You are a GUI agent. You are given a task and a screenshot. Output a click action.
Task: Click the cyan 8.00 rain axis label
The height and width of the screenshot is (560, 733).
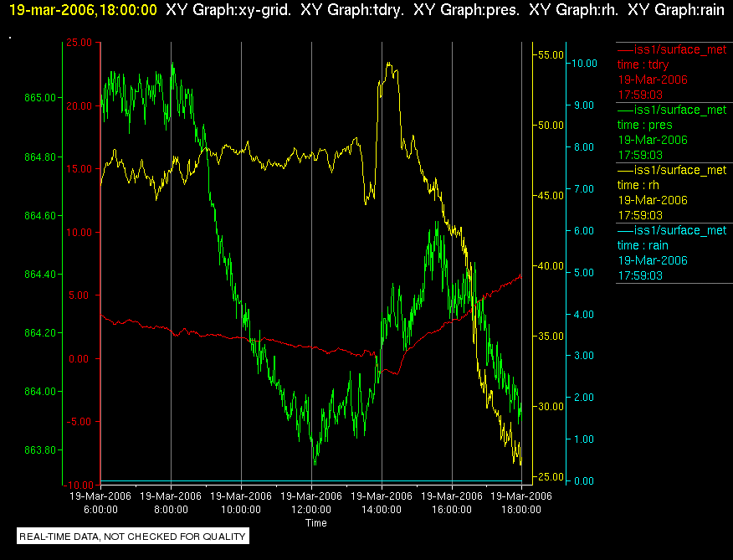(x=583, y=146)
